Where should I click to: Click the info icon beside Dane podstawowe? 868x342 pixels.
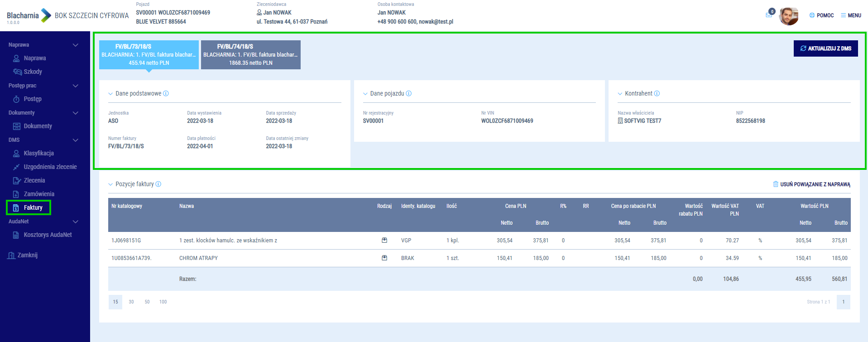(x=166, y=94)
